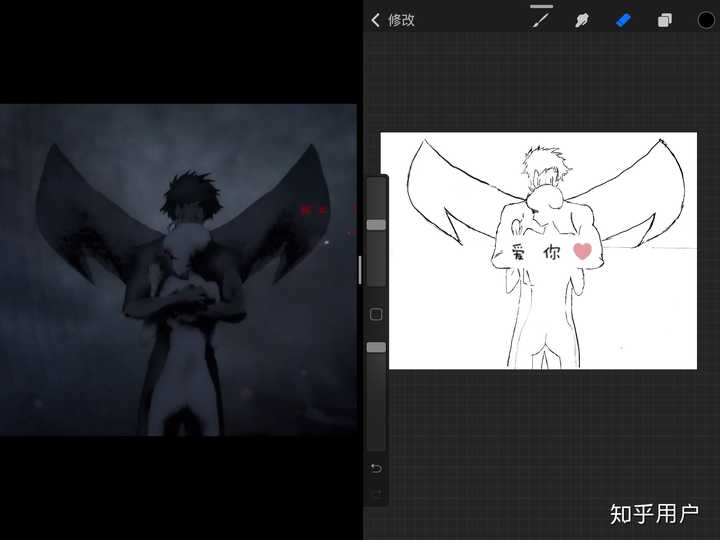Open the 修改 menu label

point(401,20)
